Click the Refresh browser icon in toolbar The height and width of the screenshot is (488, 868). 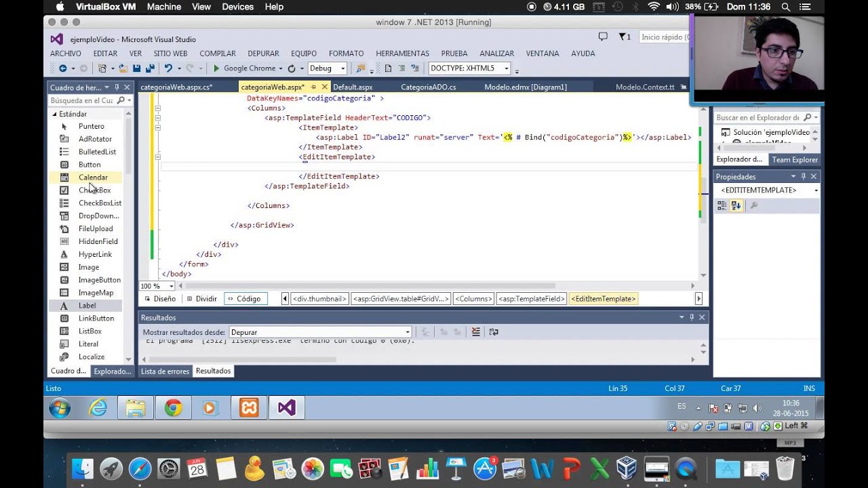coord(291,68)
